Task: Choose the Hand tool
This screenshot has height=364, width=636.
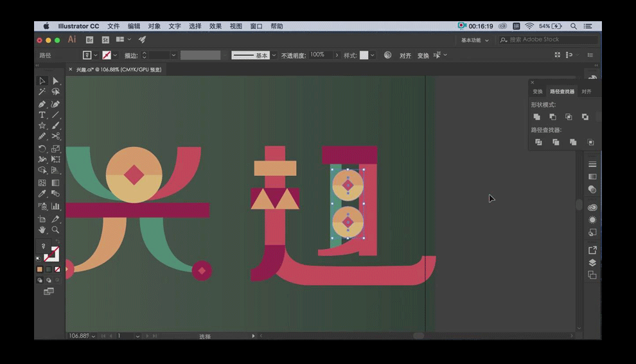Action: pos(42,230)
